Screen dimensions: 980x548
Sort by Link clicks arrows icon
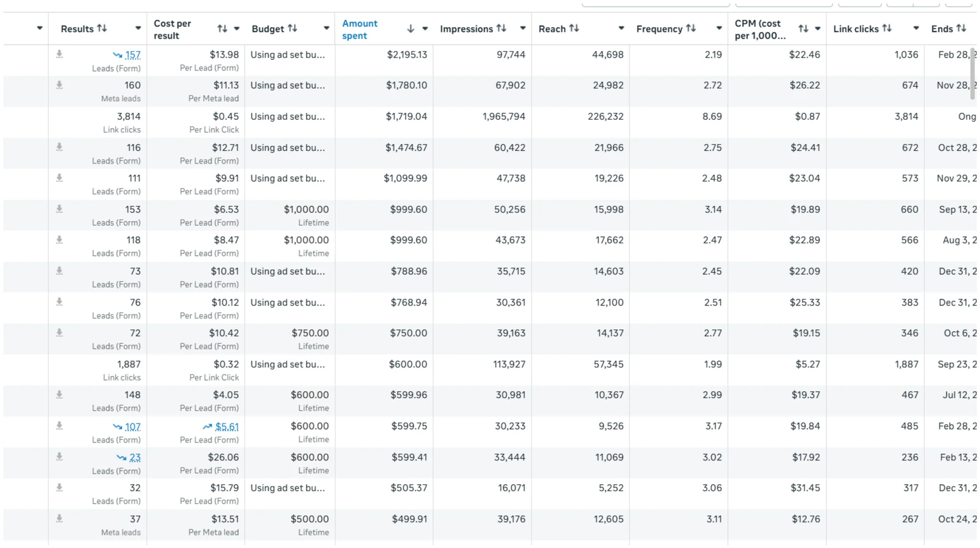[887, 28]
